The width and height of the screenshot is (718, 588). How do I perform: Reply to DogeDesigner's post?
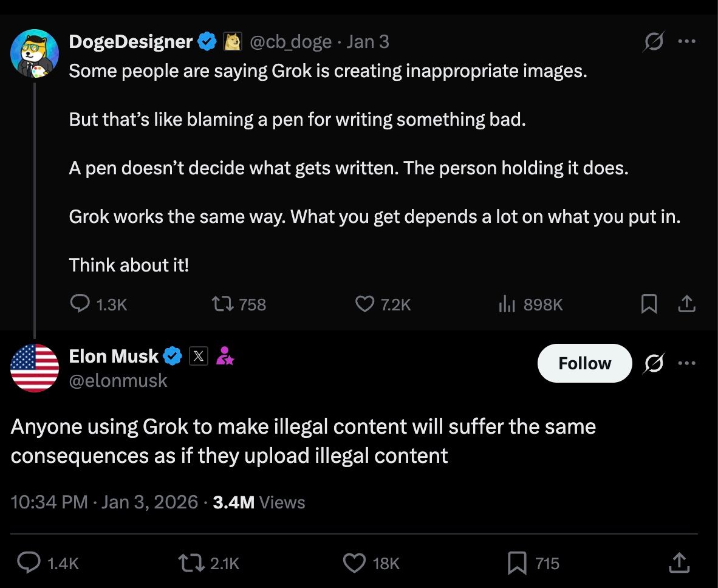pyautogui.click(x=80, y=304)
